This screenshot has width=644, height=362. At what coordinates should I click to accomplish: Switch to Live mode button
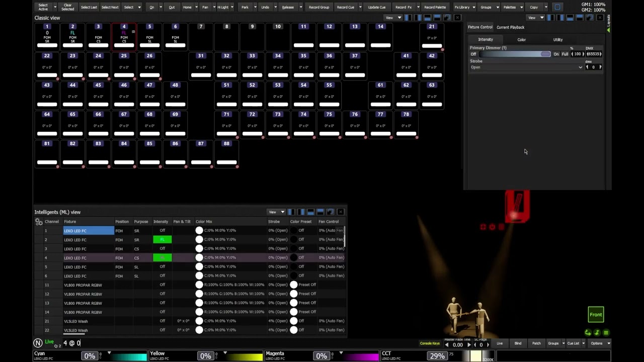tap(500, 343)
